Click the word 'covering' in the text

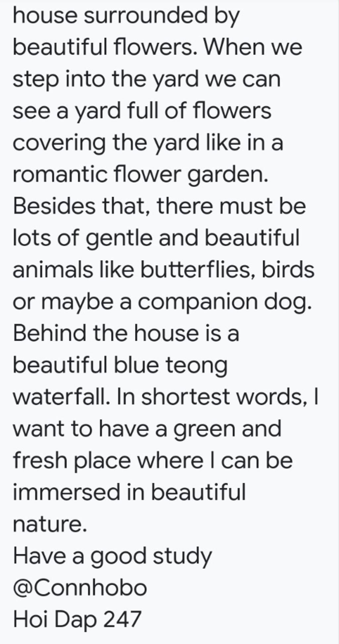point(59,143)
